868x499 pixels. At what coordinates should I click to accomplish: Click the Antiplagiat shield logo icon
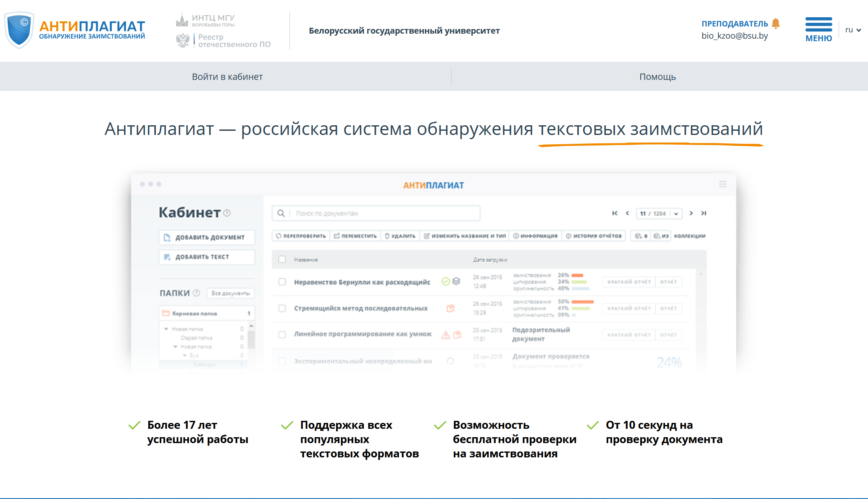19,30
